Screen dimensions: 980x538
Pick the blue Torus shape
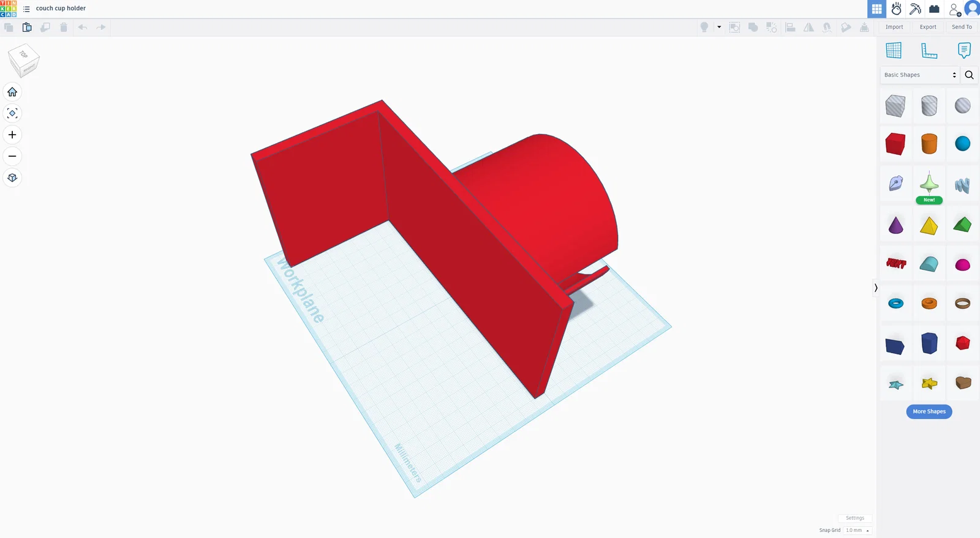pyautogui.click(x=895, y=304)
